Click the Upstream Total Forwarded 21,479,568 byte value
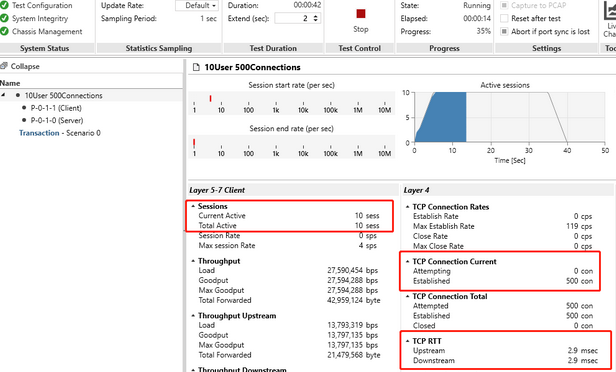 coord(354,355)
